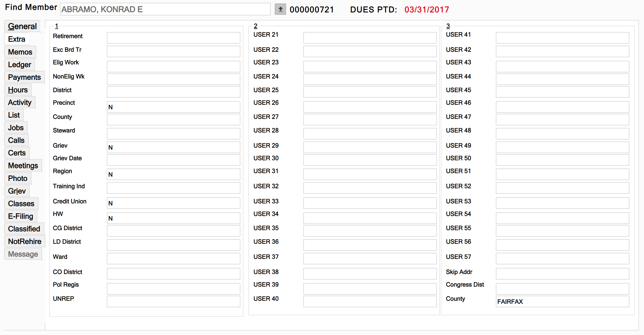The width and height of the screenshot is (644, 335).
Task: Focus the Precinct field containing N
Action: pos(173,107)
